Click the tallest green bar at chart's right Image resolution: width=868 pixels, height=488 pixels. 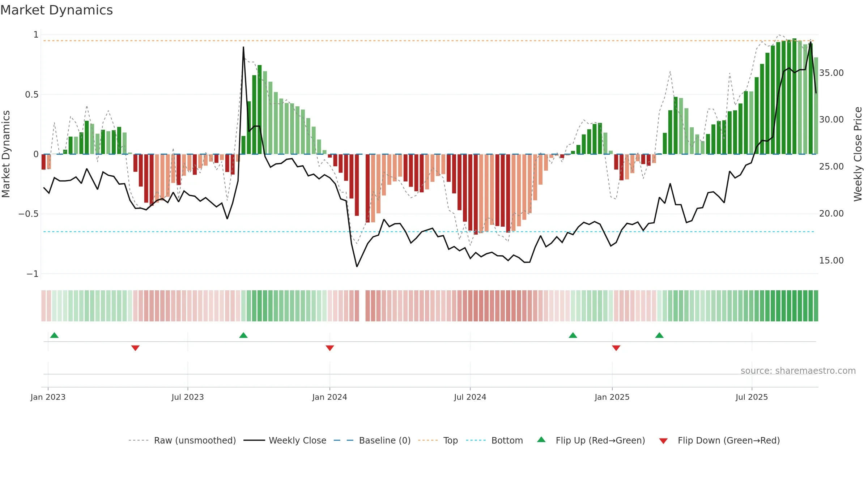pos(795,96)
